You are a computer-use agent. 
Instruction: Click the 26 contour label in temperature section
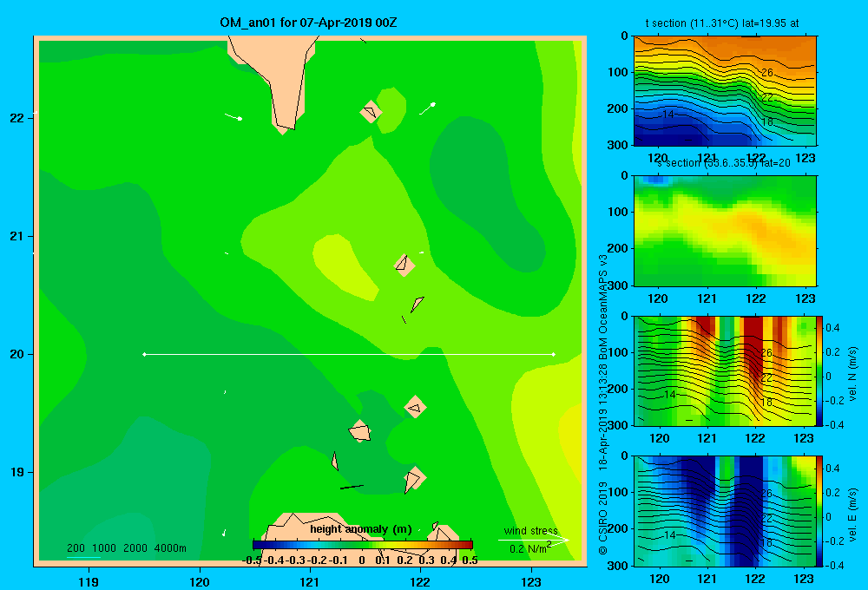(766, 73)
